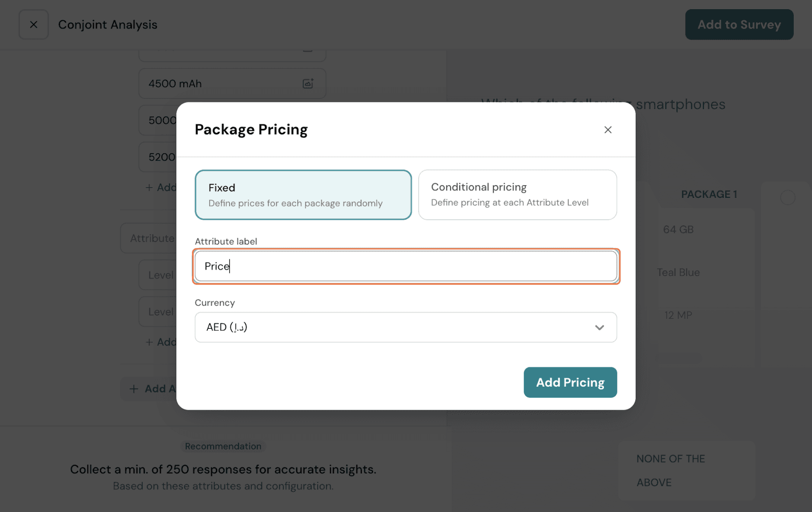
Task: Click the PACKAGE 1 column header
Action: coord(708,194)
